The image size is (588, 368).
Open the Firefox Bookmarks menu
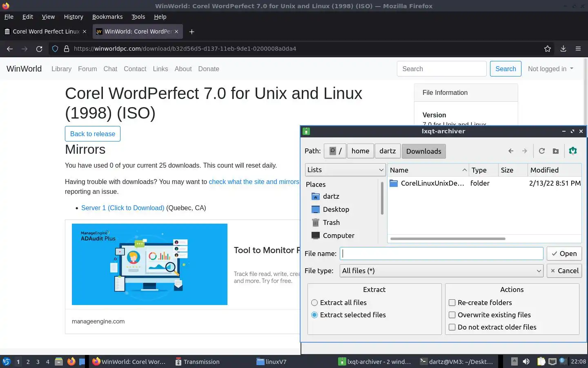107,17
